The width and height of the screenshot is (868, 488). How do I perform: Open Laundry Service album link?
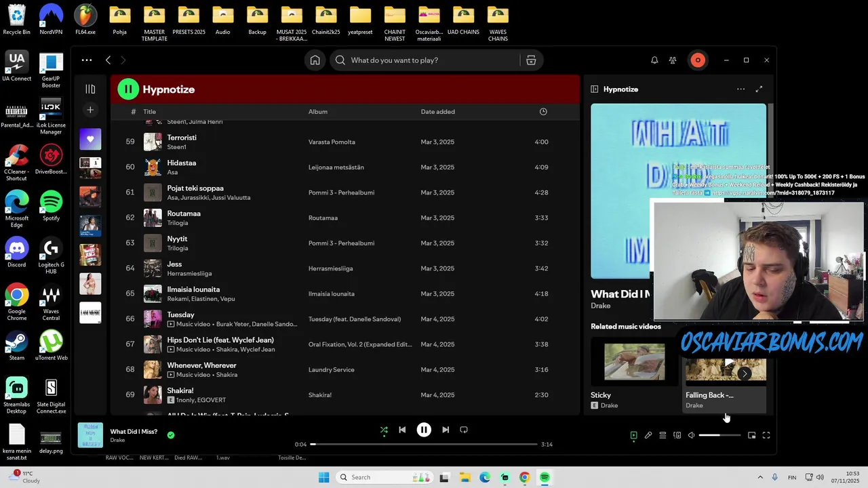[x=332, y=370]
